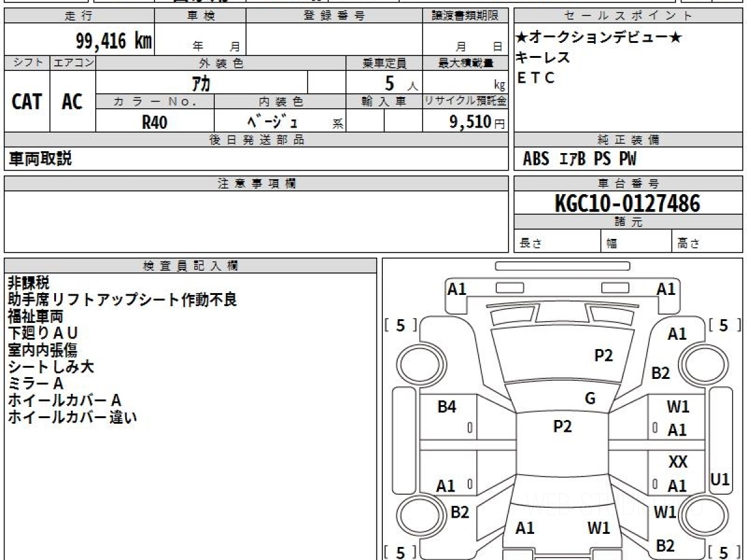Click the ABS エアB PS PW equipment line
The height and width of the screenshot is (560, 747).
click(x=580, y=159)
